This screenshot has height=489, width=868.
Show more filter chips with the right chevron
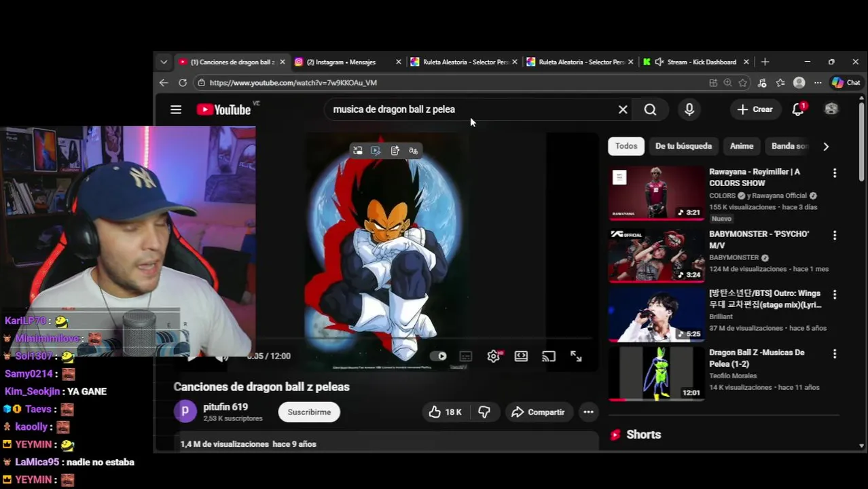[x=826, y=146]
